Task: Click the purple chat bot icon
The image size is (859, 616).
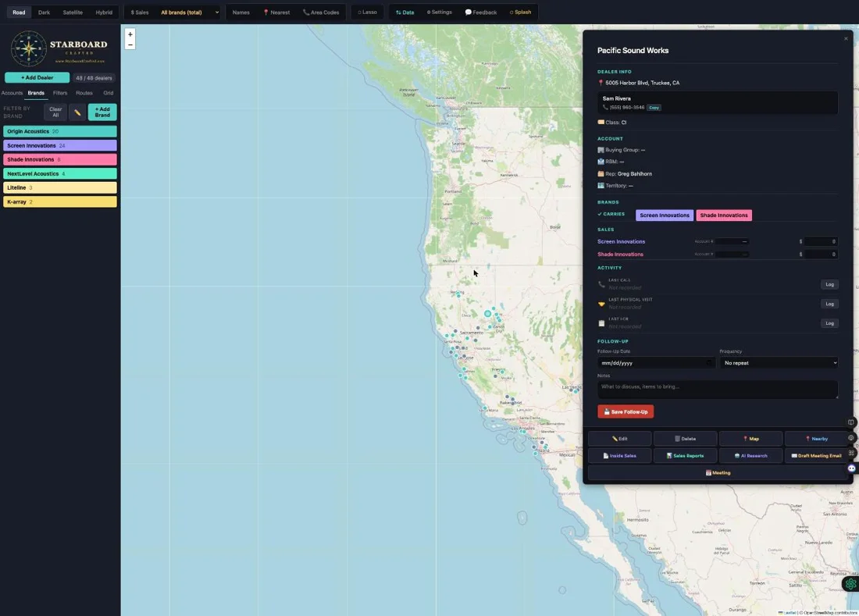Action: pyautogui.click(x=851, y=468)
